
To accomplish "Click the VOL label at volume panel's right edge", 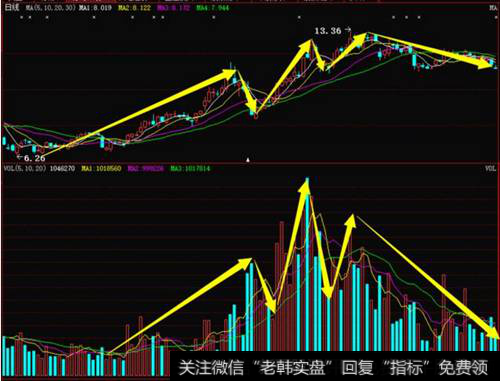I will pyautogui.click(x=491, y=168).
